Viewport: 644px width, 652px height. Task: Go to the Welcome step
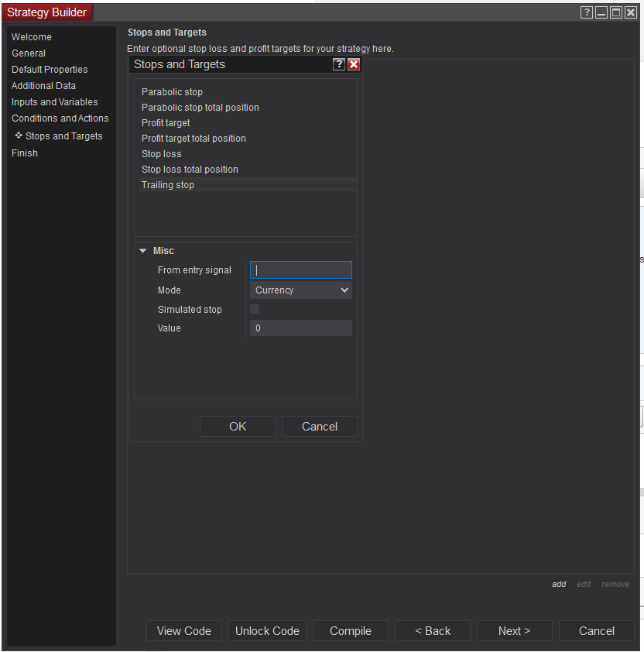(32, 37)
